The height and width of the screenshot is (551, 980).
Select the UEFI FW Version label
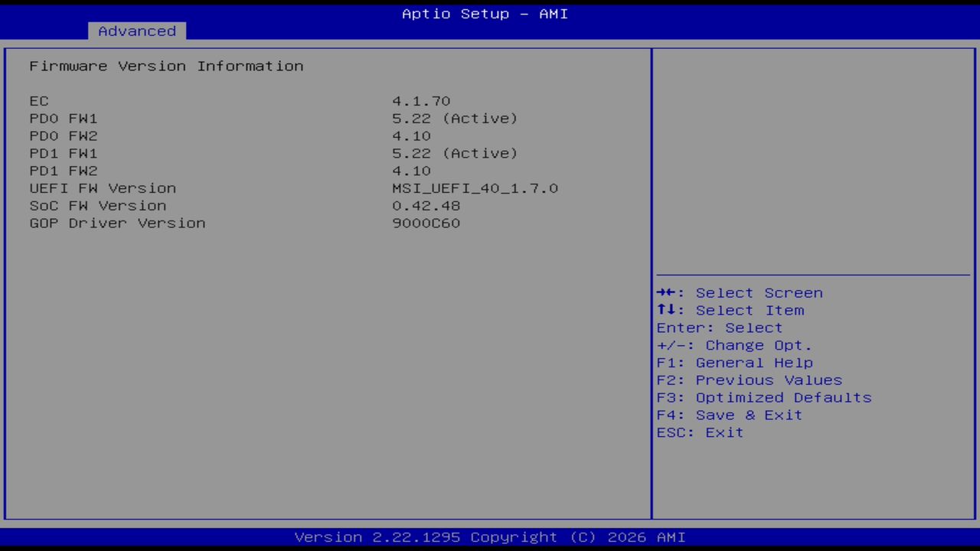pyautogui.click(x=103, y=188)
